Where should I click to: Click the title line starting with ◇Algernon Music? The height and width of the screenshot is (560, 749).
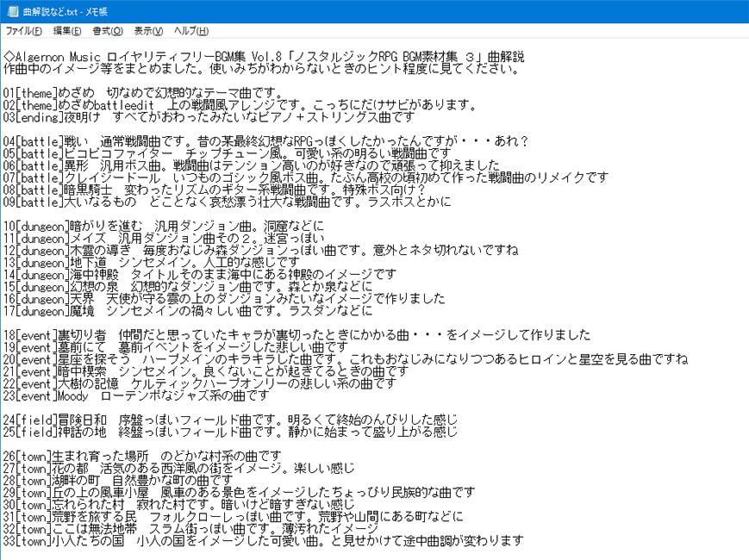264,57
